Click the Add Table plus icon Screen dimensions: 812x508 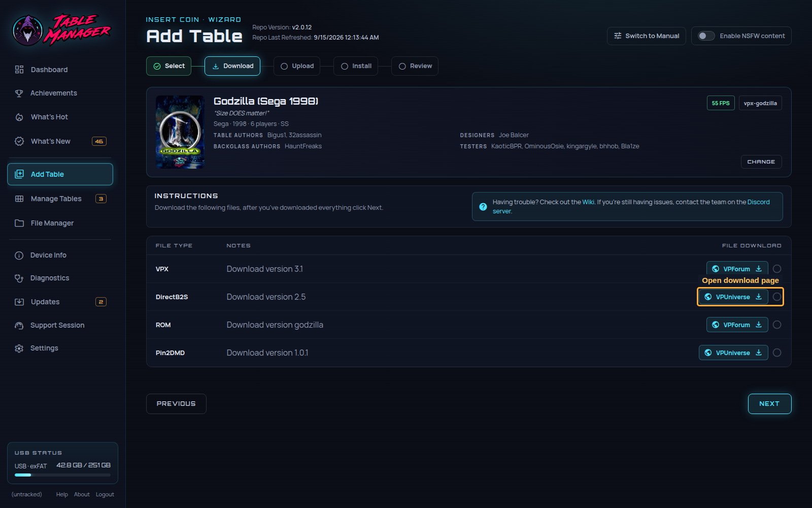click(19, 174)
